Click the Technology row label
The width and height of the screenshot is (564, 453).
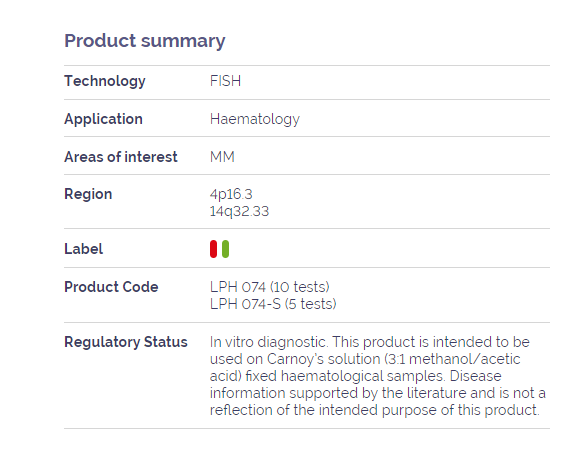[x=105, y=81]
